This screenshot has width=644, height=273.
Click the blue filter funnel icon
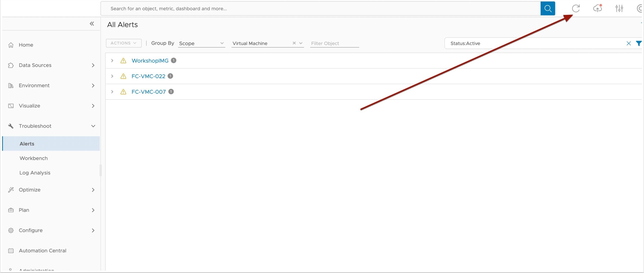(x=639, y=43)
